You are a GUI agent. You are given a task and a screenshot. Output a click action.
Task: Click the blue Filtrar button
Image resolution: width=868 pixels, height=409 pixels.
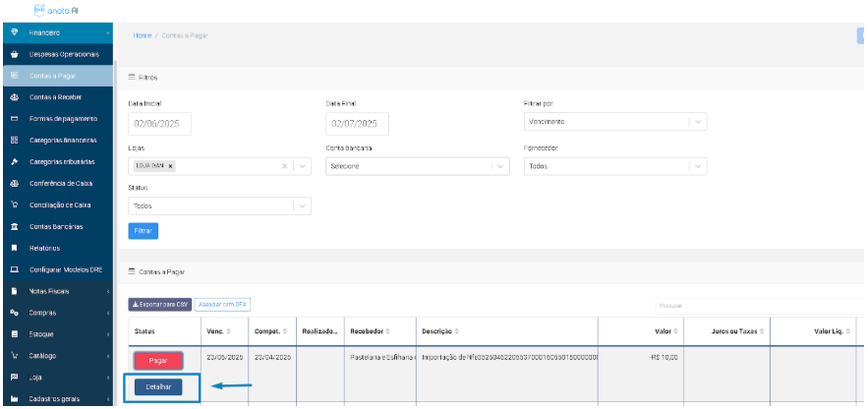[x=143, y=231]
